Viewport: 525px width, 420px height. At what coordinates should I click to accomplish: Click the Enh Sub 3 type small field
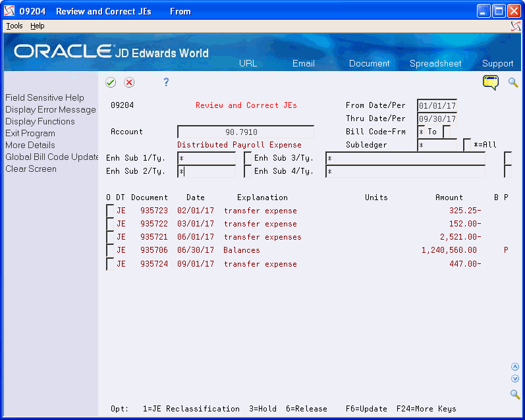[508, 158]
